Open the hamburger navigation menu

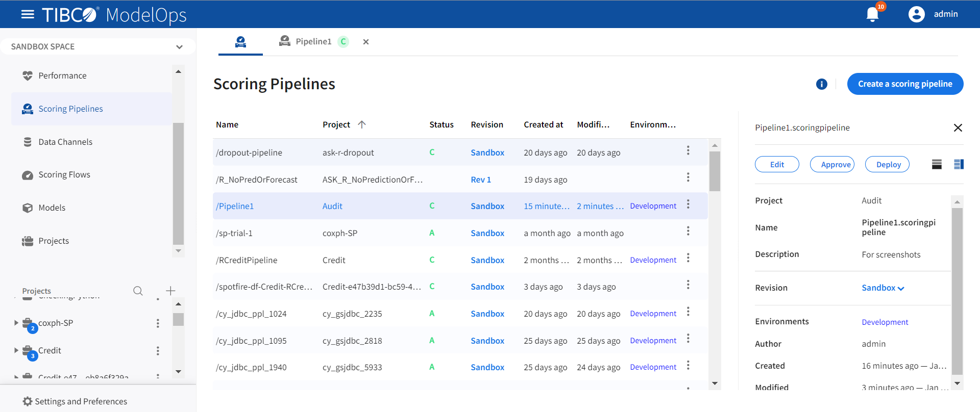28,14
